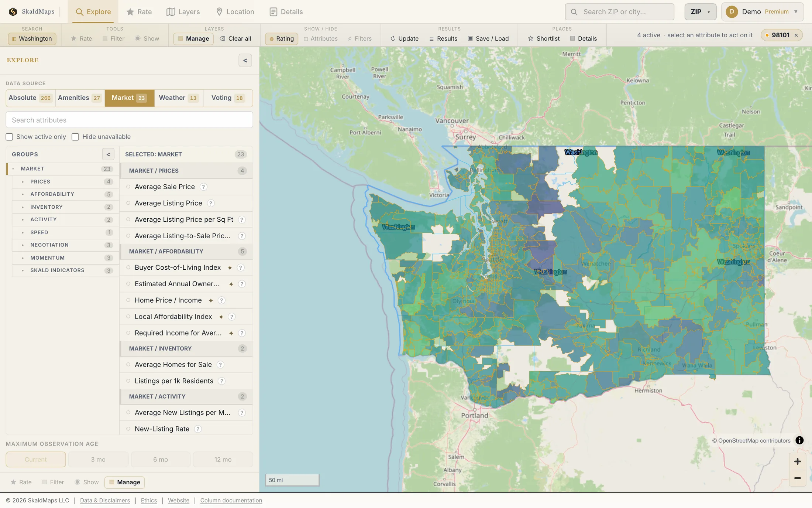The width and height of the screenshot is (812, 508).
Task: Enable Show active only checkbox
Action: click(x=9, y=137)
